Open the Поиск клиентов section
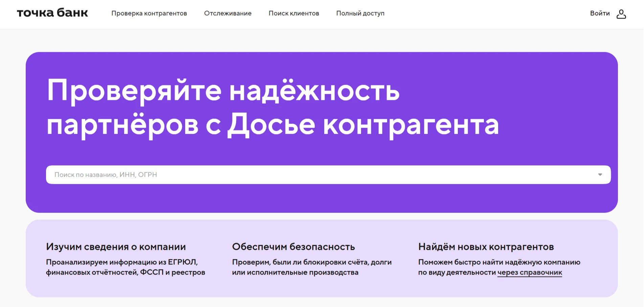Viewport: 644px width, 307px height. (294, 13)
